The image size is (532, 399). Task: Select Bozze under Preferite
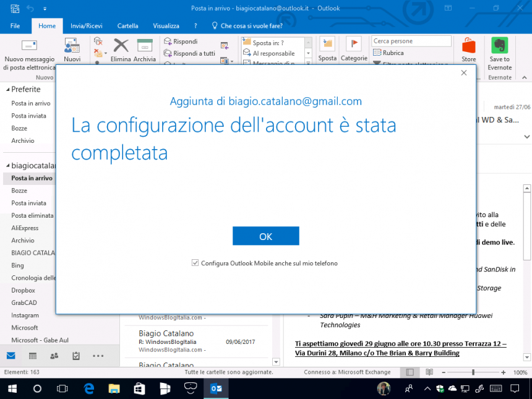point(19,128)
